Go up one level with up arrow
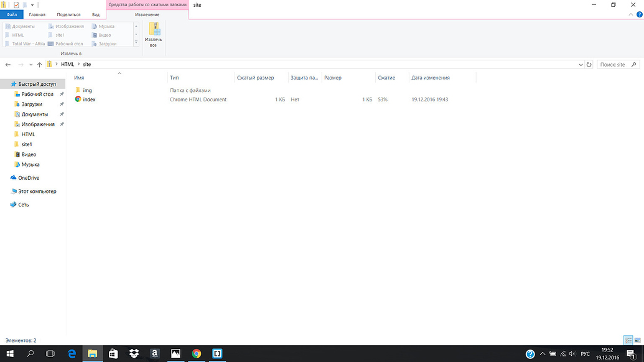This screenshot has width=644, height=362. point(39,65)
